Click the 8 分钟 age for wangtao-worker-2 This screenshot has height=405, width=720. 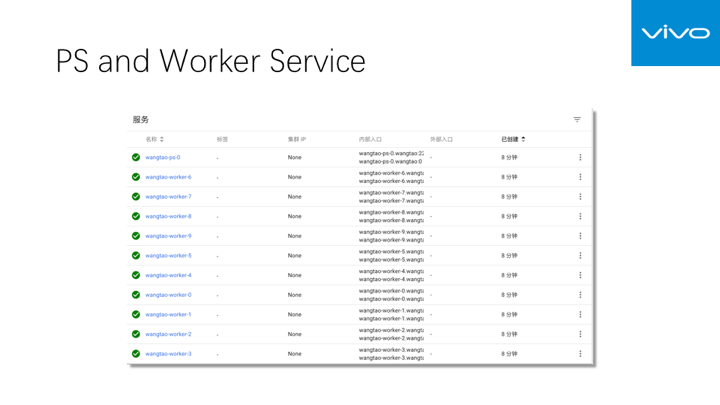(509, 334)
